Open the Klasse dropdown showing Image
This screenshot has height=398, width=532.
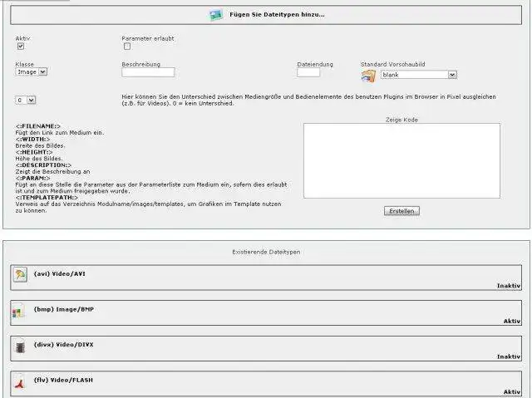click(32, 71)
